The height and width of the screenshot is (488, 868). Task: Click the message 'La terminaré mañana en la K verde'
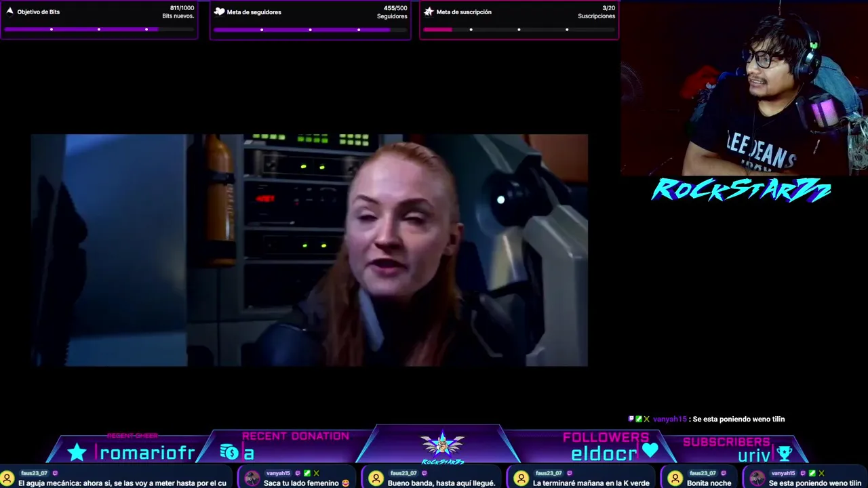(x=591, y=483)
